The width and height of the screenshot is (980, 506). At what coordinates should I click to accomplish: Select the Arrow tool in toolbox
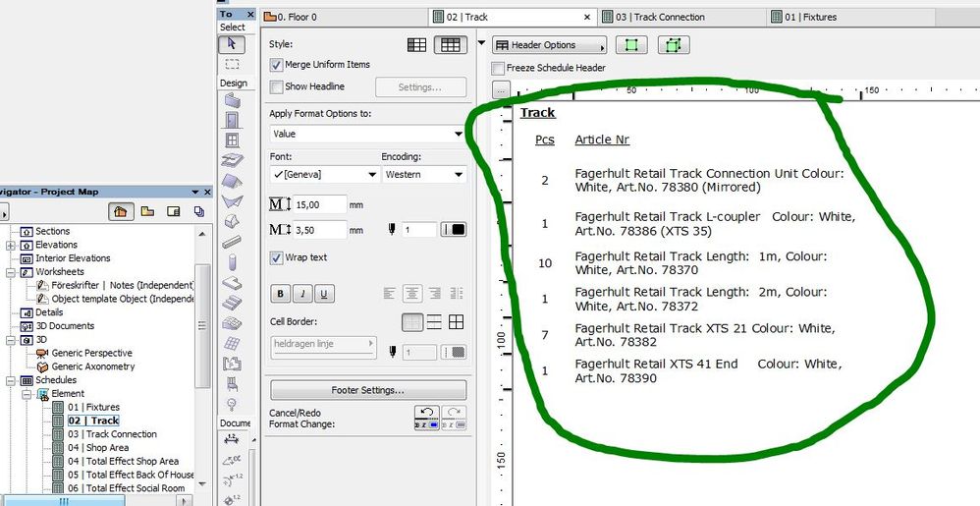click(x=232, y=44)
